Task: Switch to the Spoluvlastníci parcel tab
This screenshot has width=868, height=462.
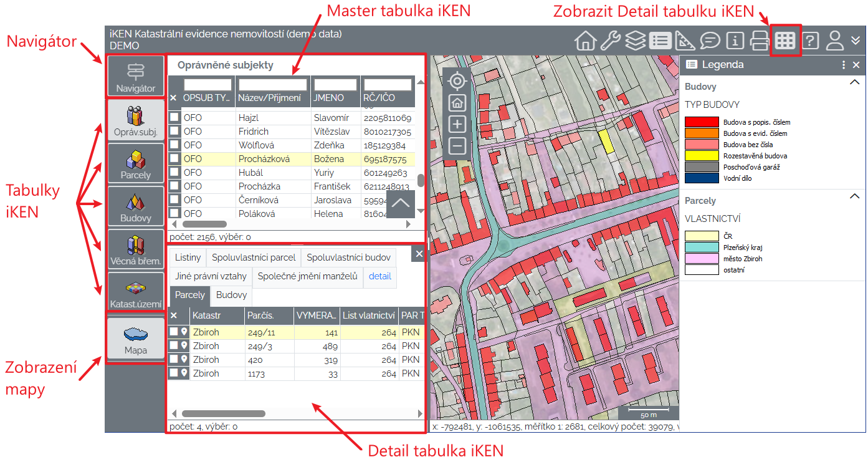Action: point(253,257)
